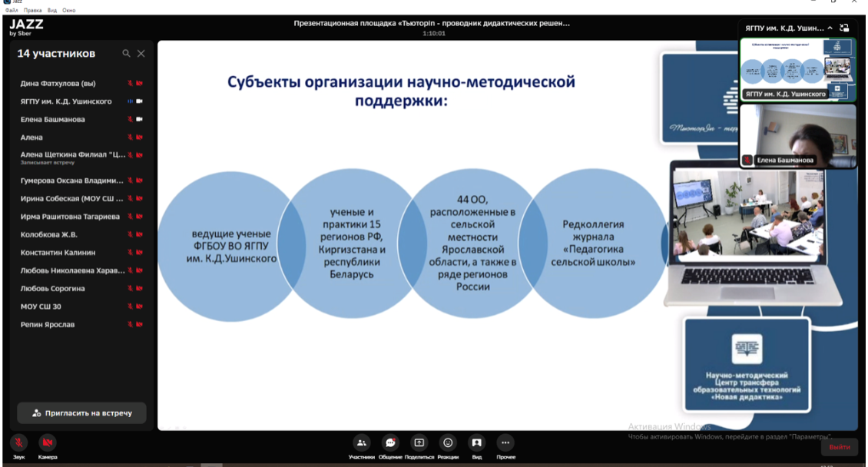This screenshot has height=467, width=868.
Task: Click the Выйти leave meeting button
Action: [x=840, y=447]
